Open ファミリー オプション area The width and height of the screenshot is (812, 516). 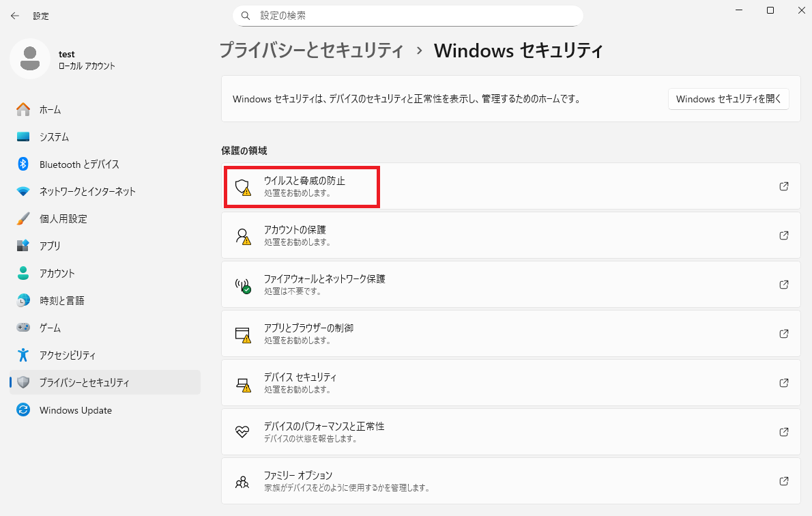[510, 481]
